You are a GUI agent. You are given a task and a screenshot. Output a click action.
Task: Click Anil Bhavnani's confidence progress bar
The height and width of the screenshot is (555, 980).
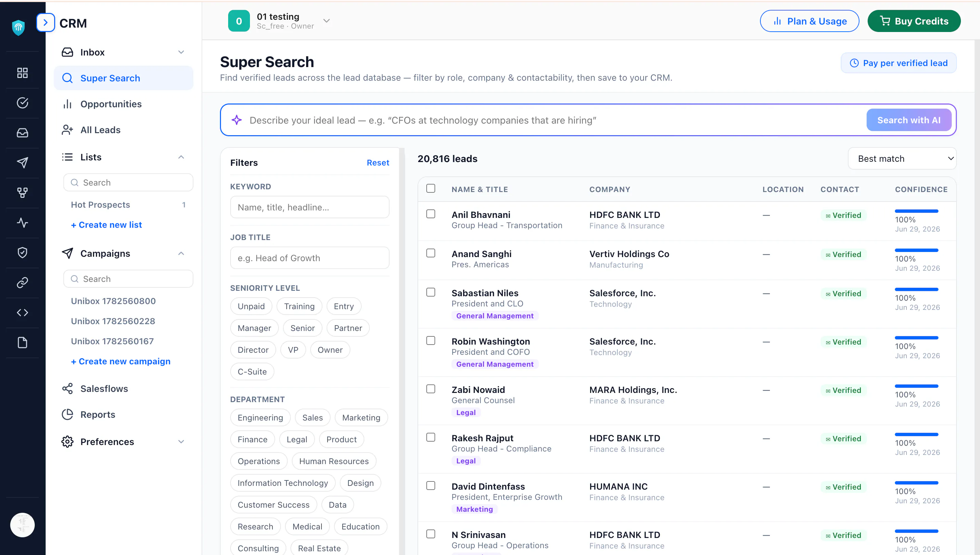pos(916,211)
